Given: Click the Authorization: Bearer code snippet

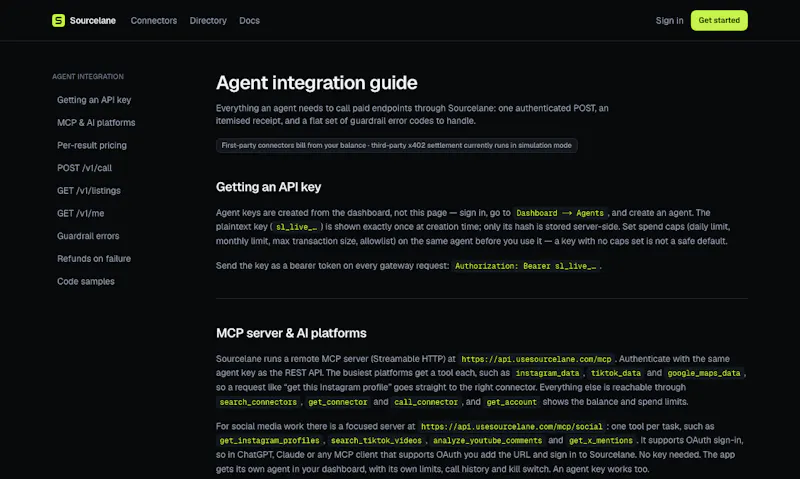Looking at the screenshot, I should [526, 266].
